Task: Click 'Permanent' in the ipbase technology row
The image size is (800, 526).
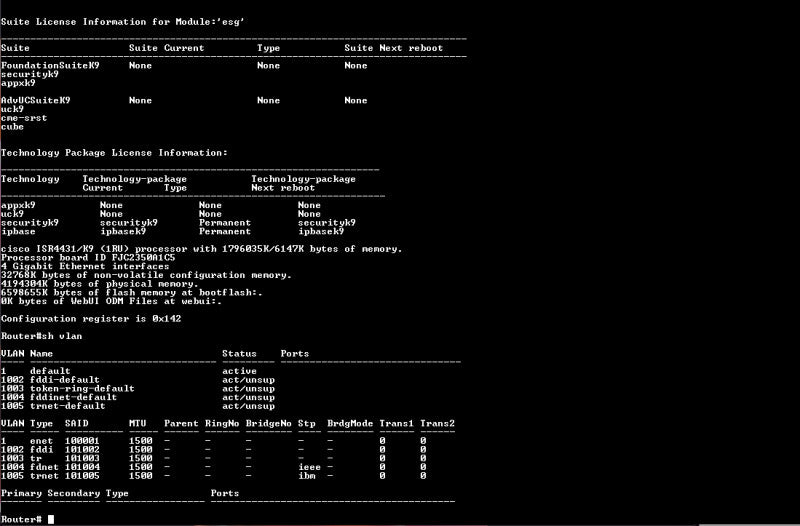Action: click(224, 232)
